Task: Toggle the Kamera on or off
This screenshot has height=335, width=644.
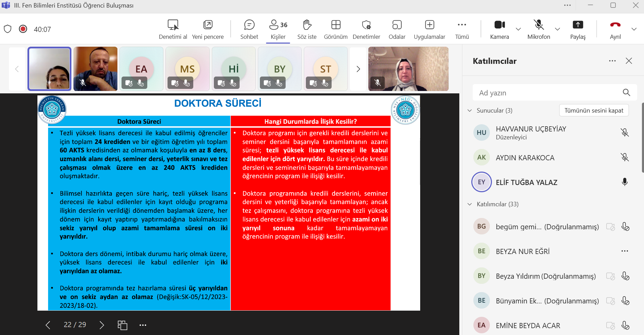Action: [499, 29]
